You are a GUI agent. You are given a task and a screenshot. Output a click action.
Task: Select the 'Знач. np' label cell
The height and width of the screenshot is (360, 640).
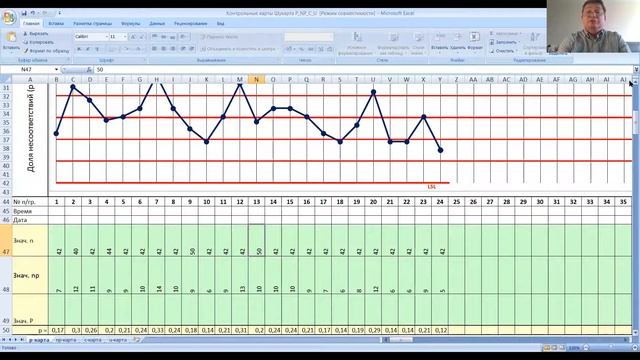(x=30, y=275)
